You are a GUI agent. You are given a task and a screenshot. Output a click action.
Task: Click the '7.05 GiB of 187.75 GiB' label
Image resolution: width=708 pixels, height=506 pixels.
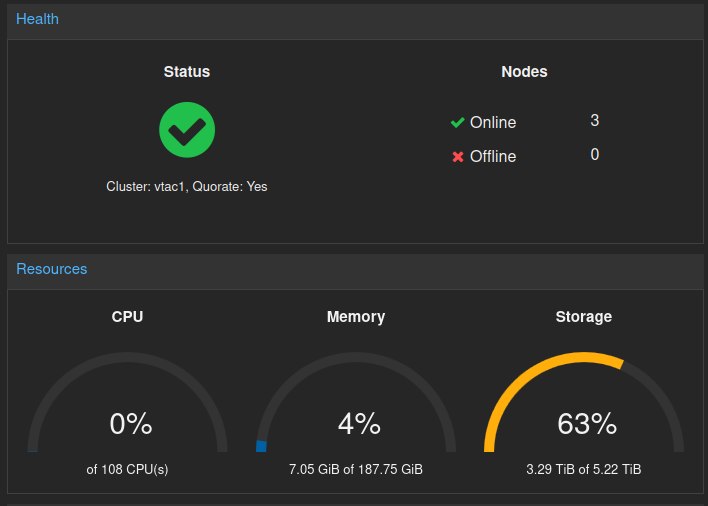click(x=356, y=469)
